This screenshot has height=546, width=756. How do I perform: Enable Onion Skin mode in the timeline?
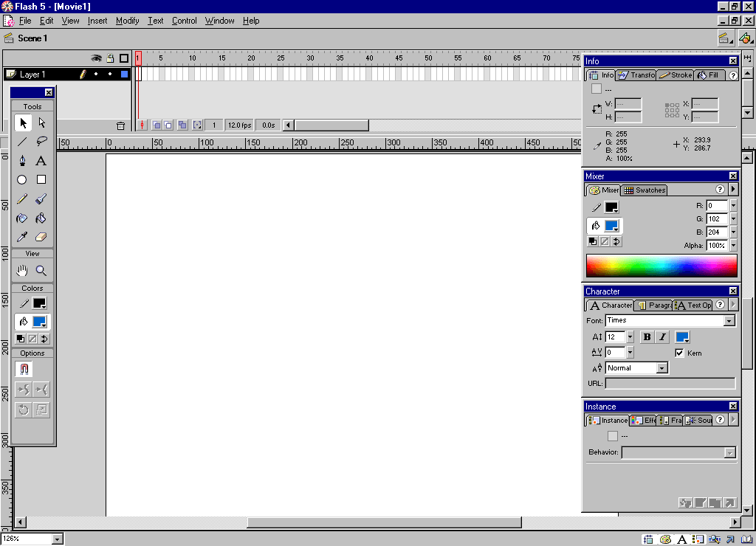pos(157,125)
